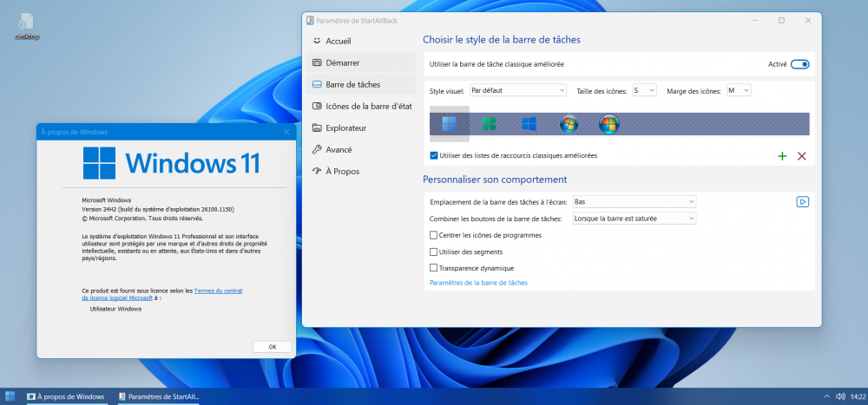Enable the 'Utiliser des segments' checkbox

click(x=434, y=251)
